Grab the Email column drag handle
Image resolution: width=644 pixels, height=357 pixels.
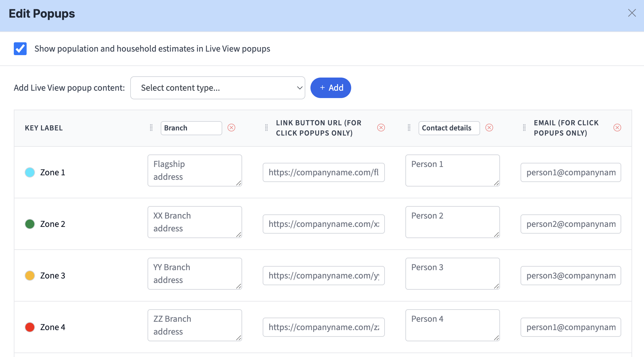pyautogui.click(x=524, y=128)
